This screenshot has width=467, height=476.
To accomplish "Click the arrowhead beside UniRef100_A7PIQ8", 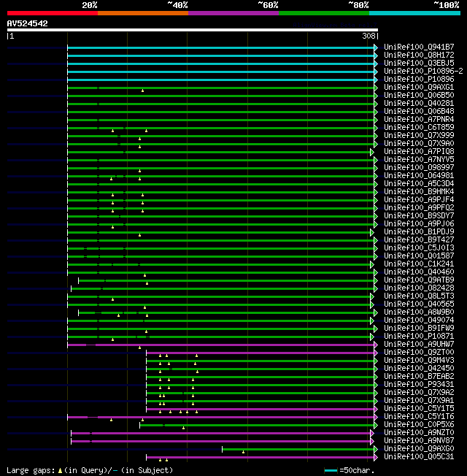I will [x=371, y=151].
